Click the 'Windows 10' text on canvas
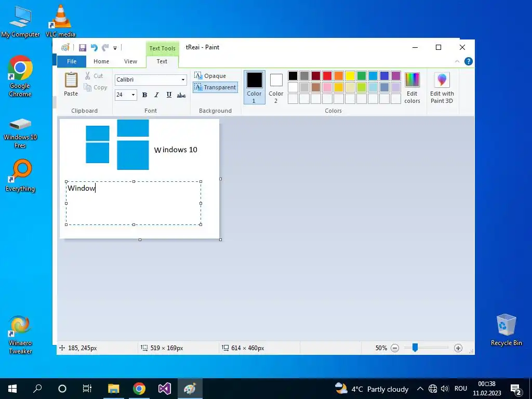Viewport: 532px width, 399px height. point(176,150)
